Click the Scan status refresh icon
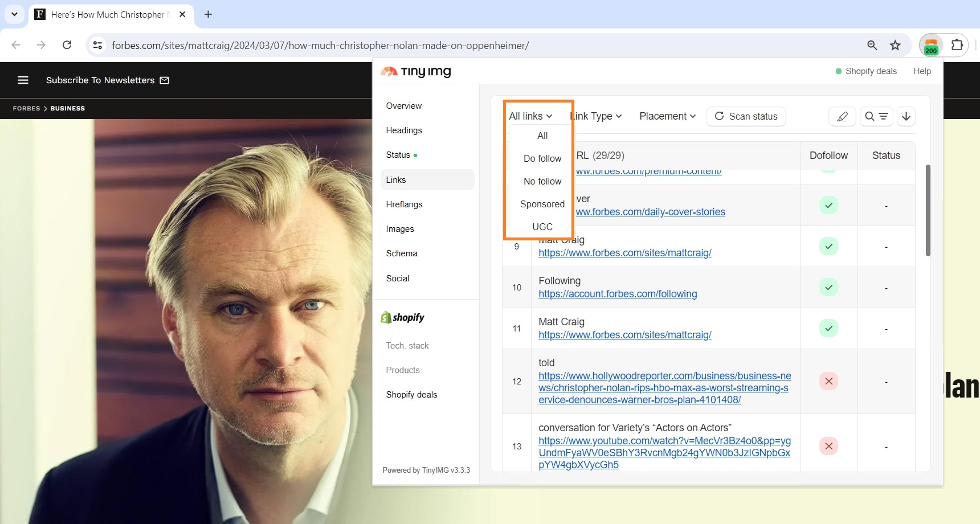This screenshot has width=980, height=524. (719, 116)
